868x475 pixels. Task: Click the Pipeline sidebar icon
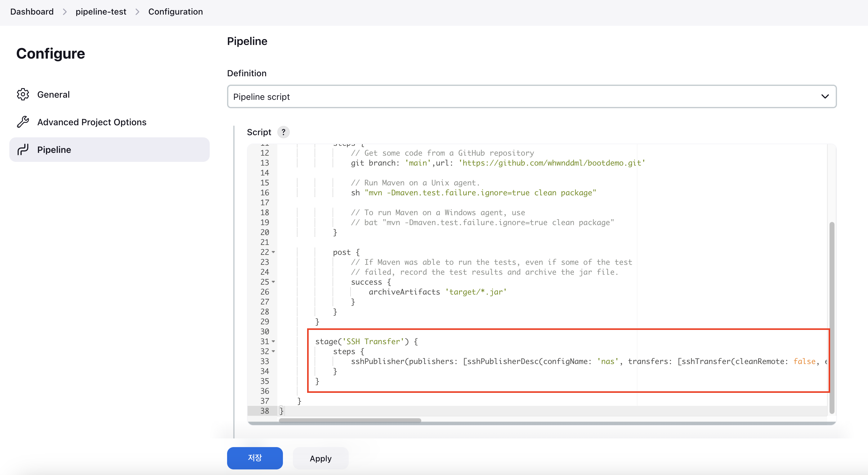23,149
